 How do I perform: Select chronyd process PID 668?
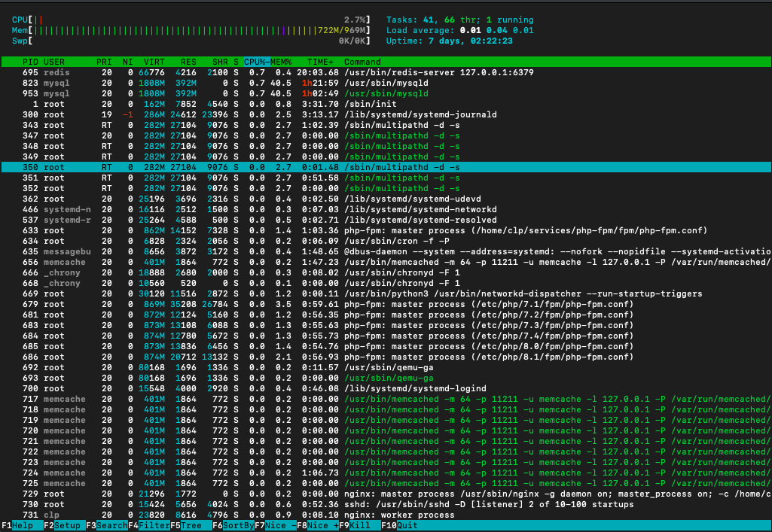tap(386, 283)
